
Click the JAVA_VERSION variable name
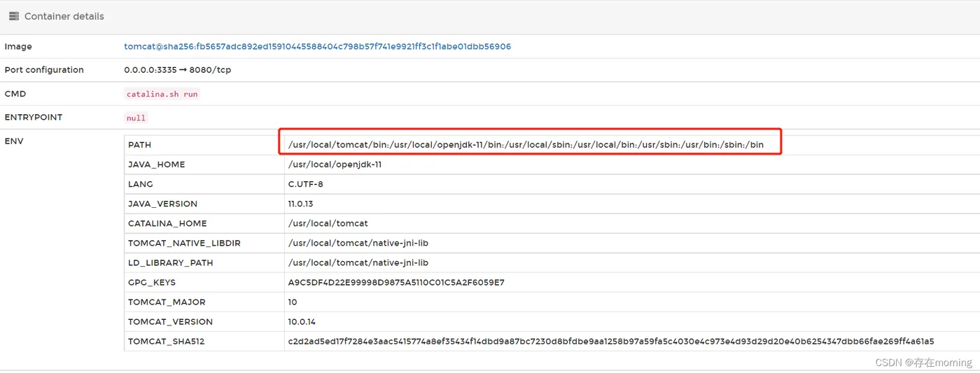coord(162,204)
